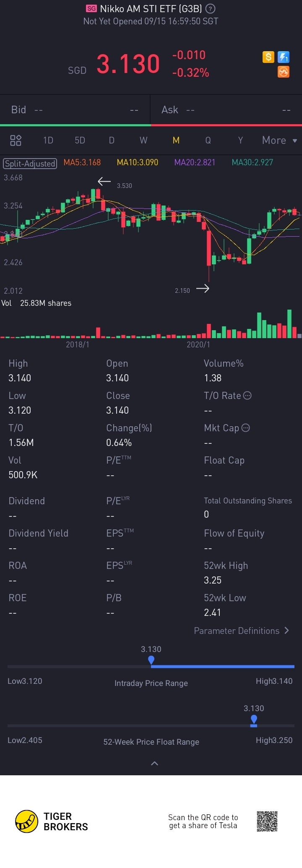
Task: Tap the Tesla share QR code
Action: (x=267, y=821)
